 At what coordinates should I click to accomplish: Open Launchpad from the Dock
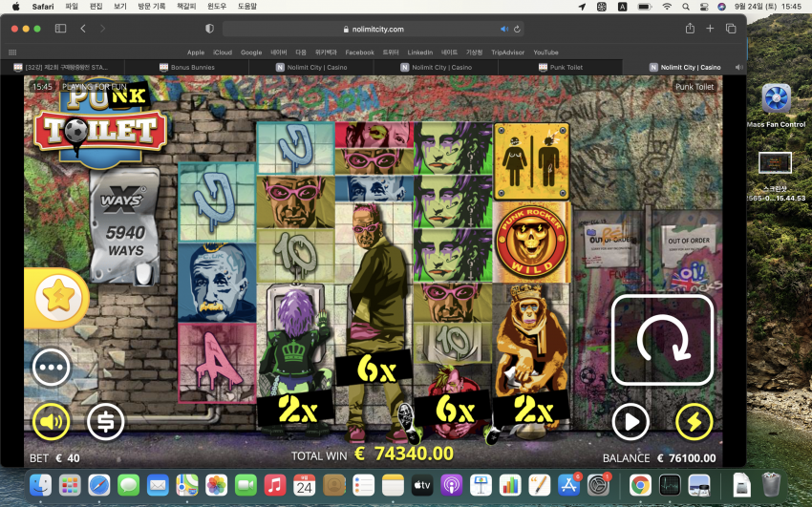[70, 485]
